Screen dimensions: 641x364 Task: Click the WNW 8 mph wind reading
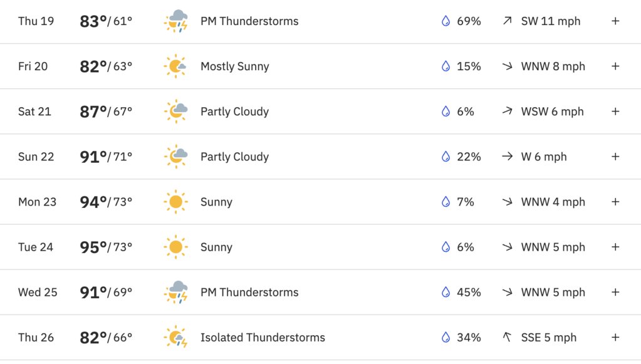[x=553, y=66]
